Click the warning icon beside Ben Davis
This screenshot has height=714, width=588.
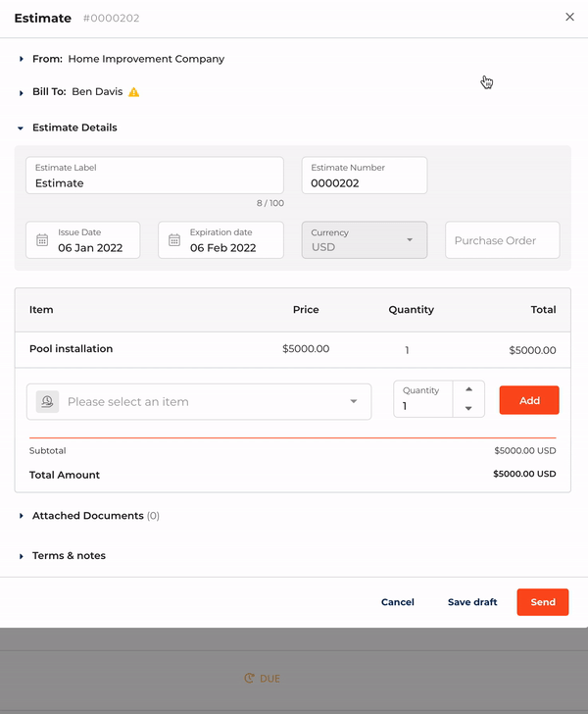coord(133,92)
